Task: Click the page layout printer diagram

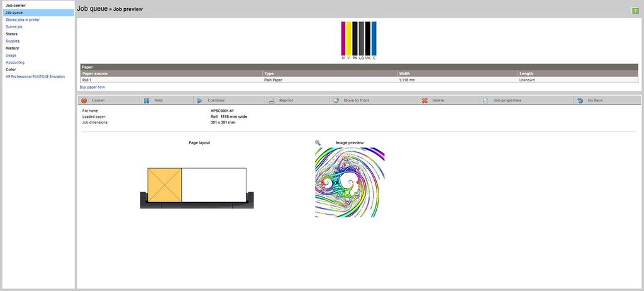Action: pyautogui.click(x=197, y=188)
